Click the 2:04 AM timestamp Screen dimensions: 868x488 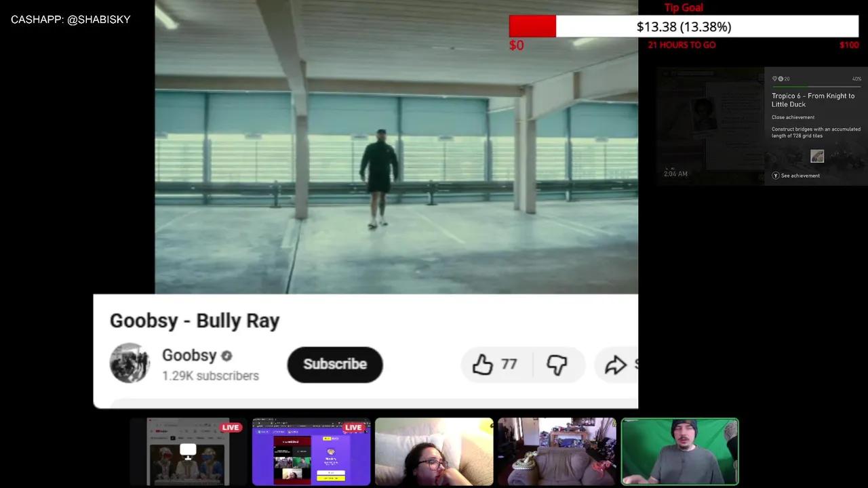(675, 174)
